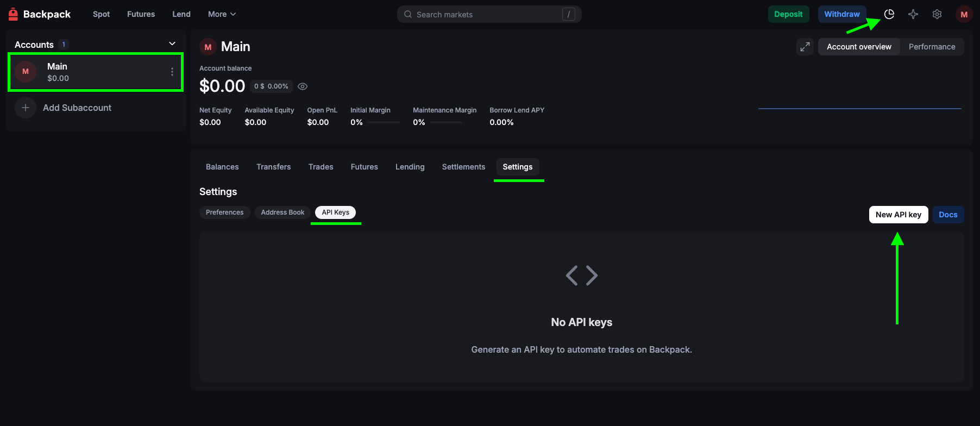Click the New API key button

(898, 215)
